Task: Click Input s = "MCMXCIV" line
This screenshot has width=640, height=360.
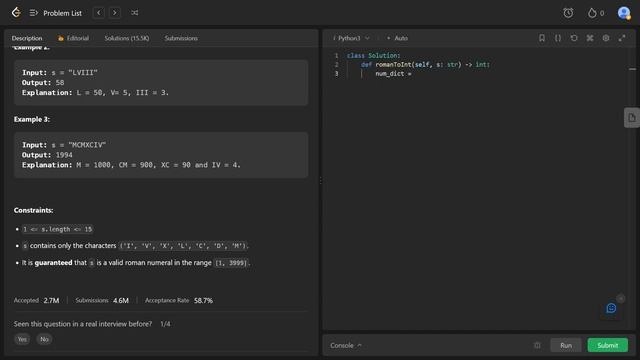Action: coord(64,145)
